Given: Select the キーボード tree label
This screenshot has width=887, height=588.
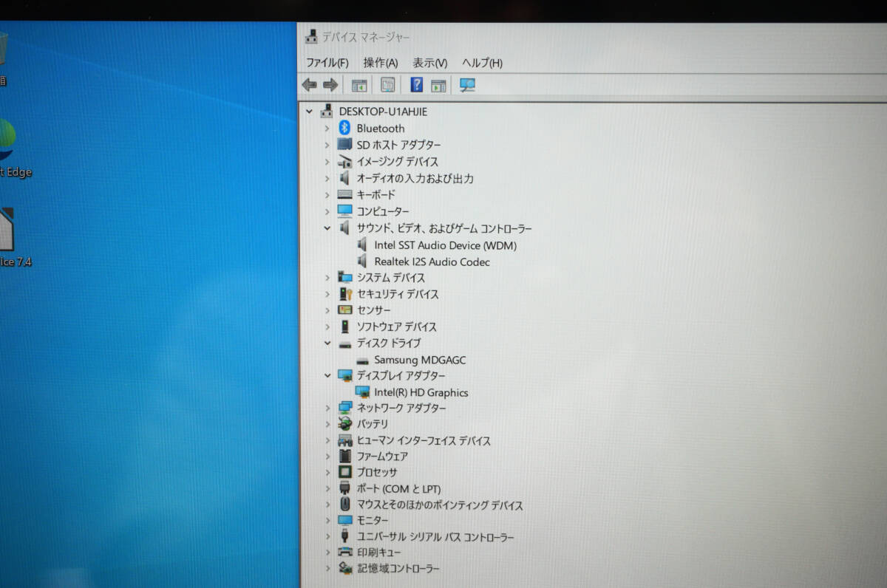Looking at the screenshot, I should [x=375, y=195].
